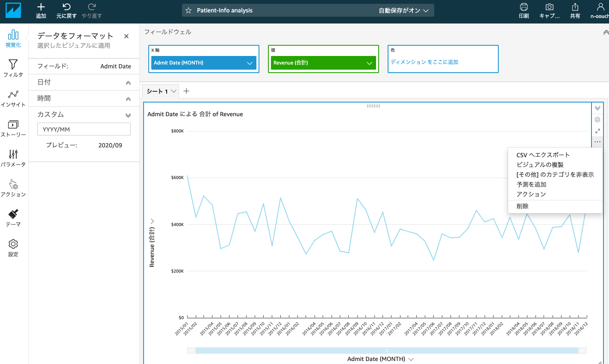The width and height of the screenshot is (609, 364).
Task: Expand the カスタム section chevron
Action: [x=128, y=115]
